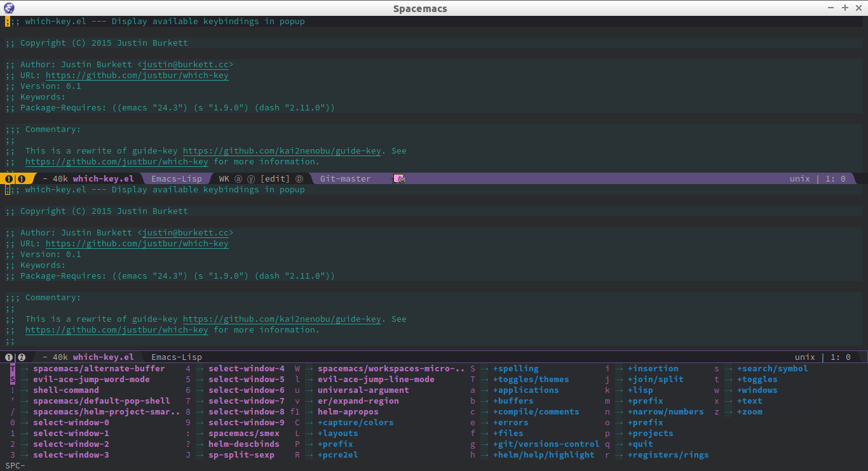Expand the +helm/help/highlight prefix group

pyautogui.click(x=543, y=455)
